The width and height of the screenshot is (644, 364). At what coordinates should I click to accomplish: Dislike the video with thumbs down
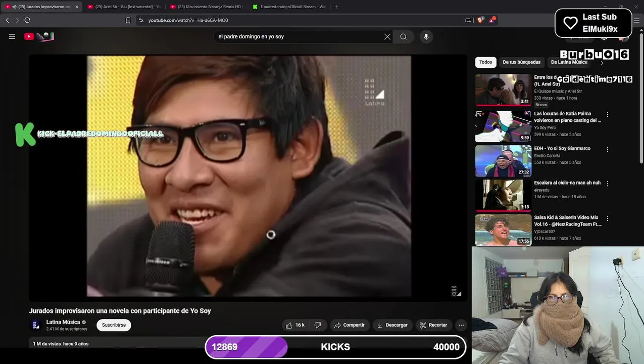coord(318,325)
